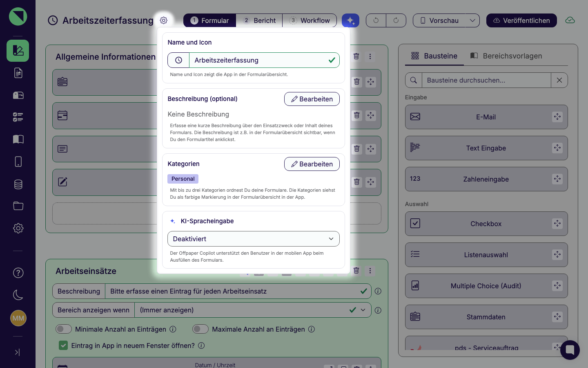This screenshot has width=588, height=368.
Task: Click the AI sparkle assistant button
Action: (350, 20)
